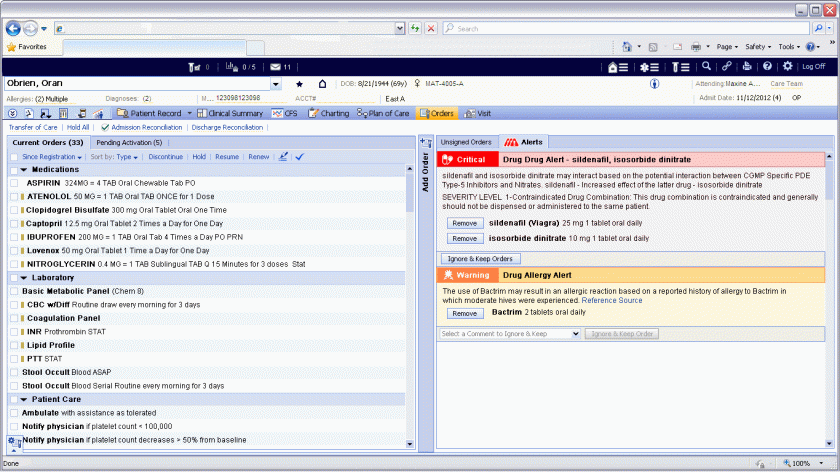The width and height of the screenshot is (840, 472).
Task: Switch to Pending Activation tab
Action: (129, 143)
